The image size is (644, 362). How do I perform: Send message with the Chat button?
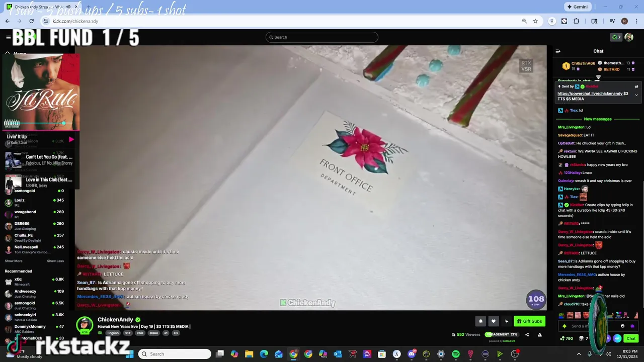(631, 339)
